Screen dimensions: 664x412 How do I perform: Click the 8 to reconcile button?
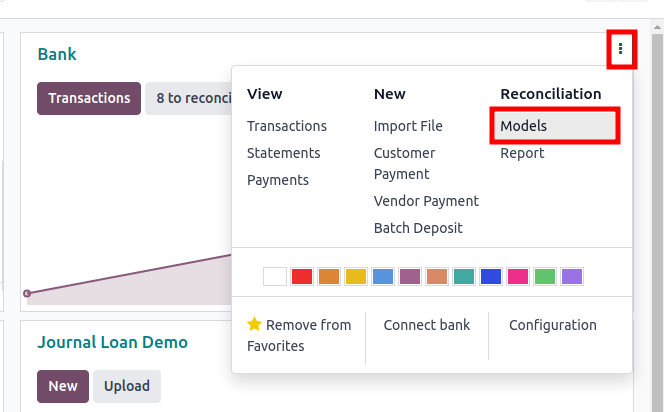tap(189, 98)
